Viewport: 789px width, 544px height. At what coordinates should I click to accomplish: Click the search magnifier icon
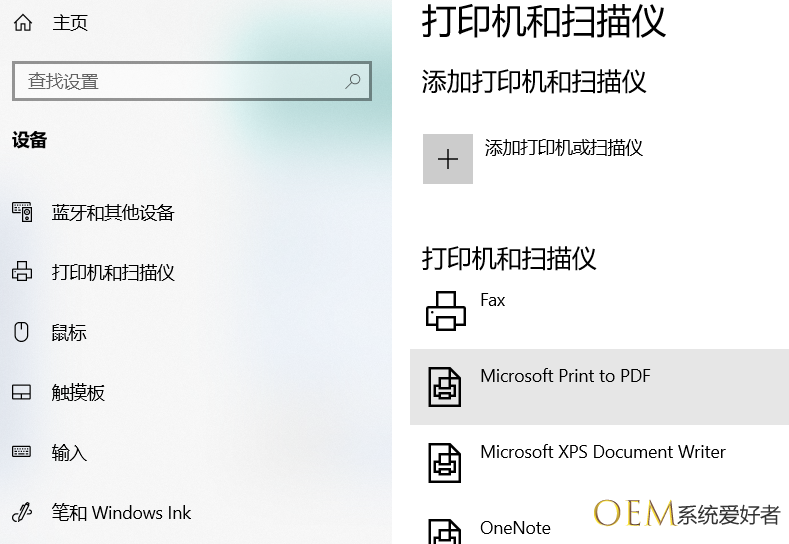(352, 81)
